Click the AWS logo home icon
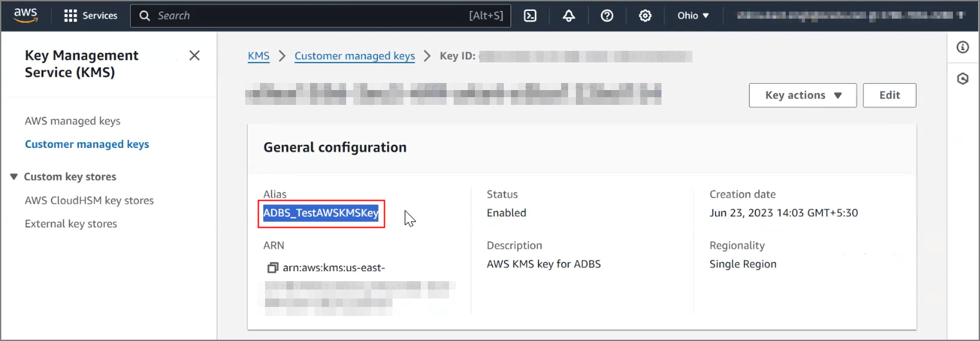980x341 pixels. [x=26, y=15]
